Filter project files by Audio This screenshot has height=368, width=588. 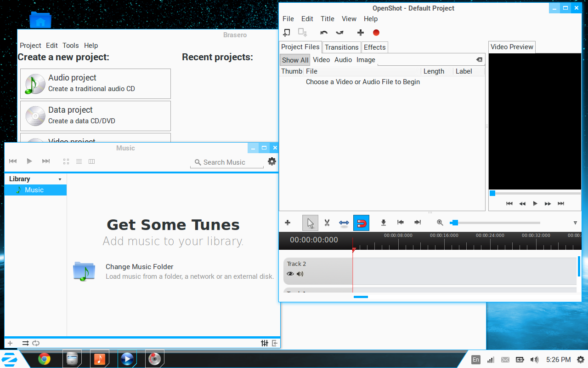pyautogui.click(x=343, y=60)
